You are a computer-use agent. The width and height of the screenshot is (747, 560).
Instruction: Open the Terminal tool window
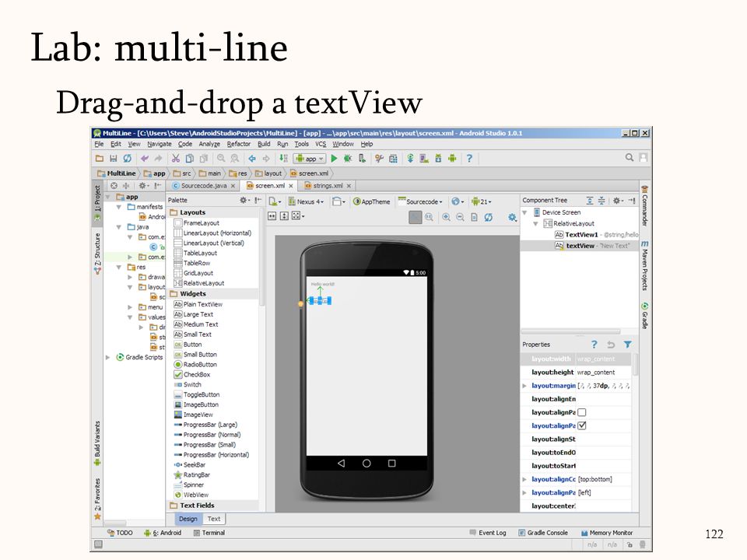tap(209, 533)
